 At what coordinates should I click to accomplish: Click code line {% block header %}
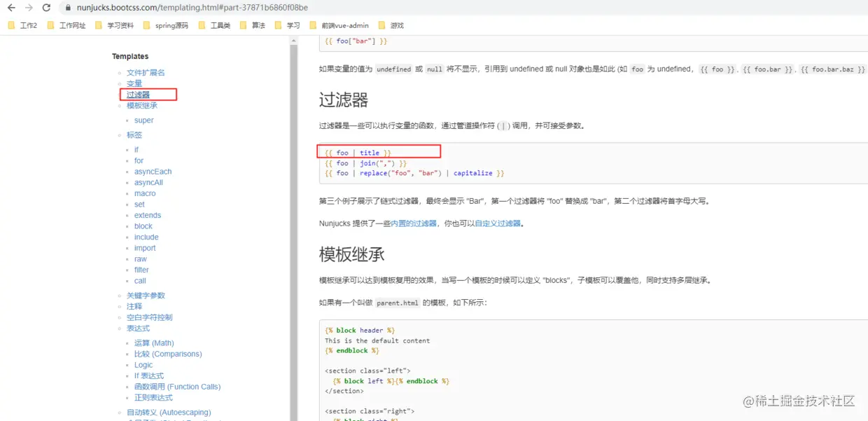(x=360, y=331)
